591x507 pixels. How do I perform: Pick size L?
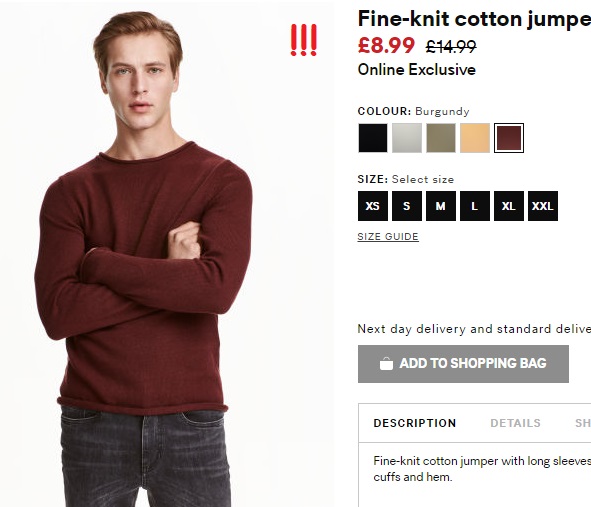tap(475, 206)
